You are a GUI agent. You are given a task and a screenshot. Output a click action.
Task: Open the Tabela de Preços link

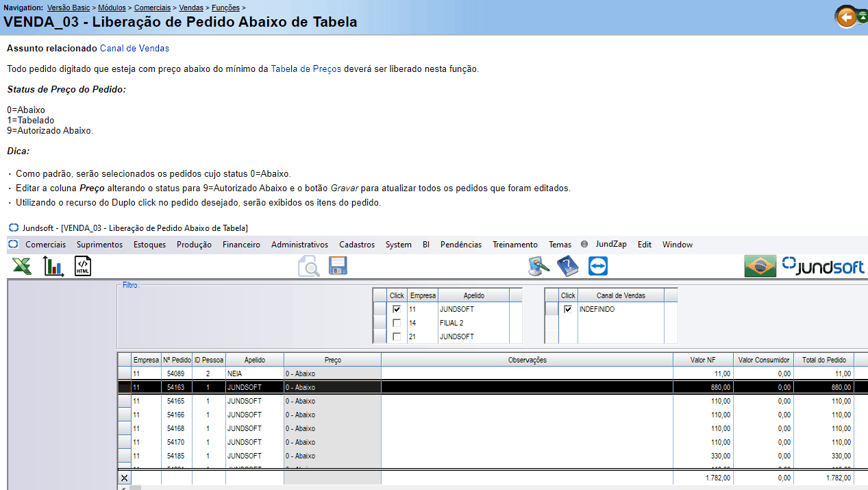[x=306, y=69]
